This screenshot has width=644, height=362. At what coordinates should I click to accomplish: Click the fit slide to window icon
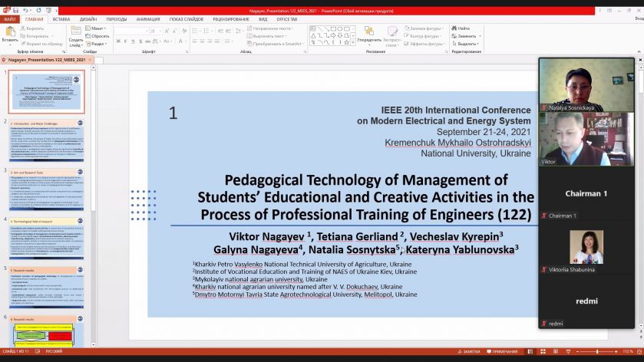(639, 352)
